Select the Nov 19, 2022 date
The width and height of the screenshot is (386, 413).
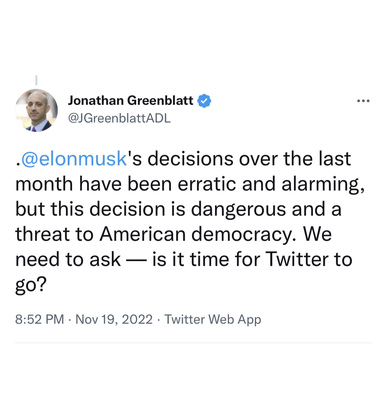pyautogui.click(x=114, y=319)
